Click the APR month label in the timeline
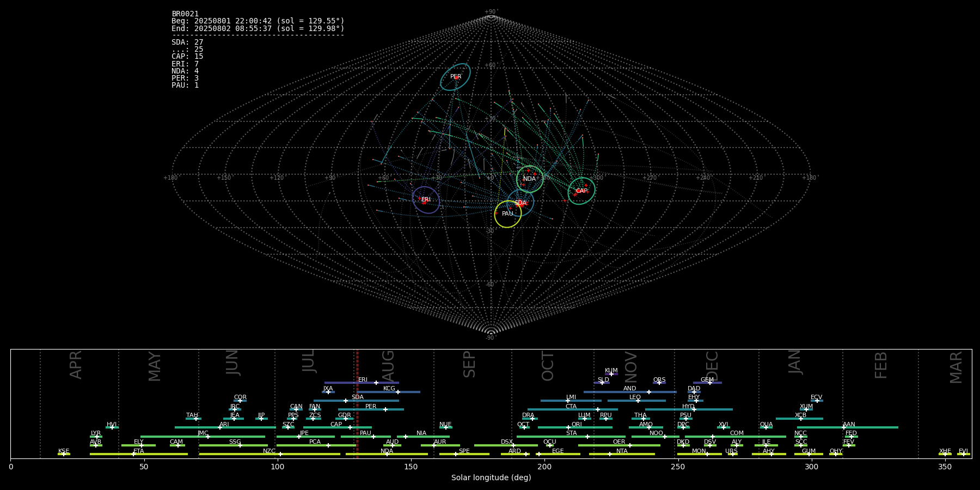This screenshot has width=980, height=490. tap(76, 365)
